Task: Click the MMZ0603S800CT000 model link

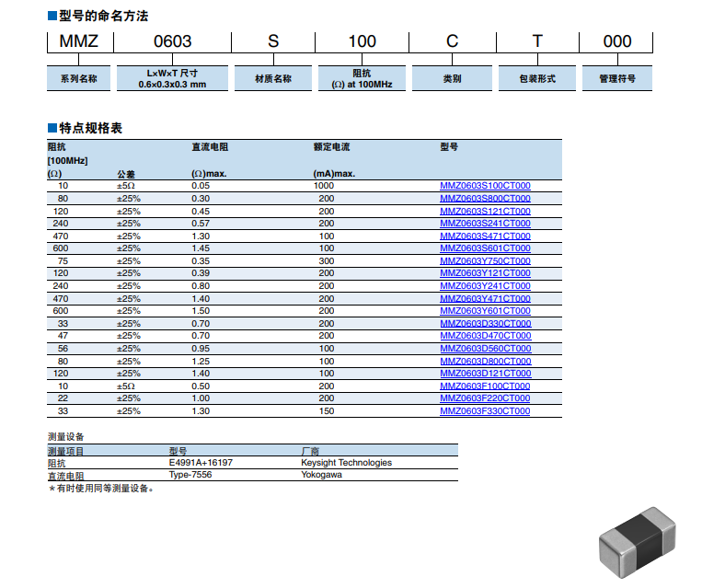Action: tap(485, 199)
